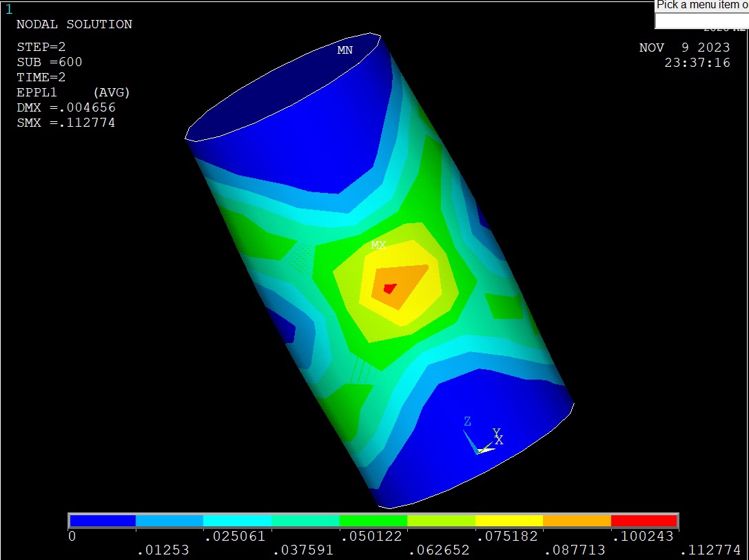This screenshot has height=560, width=749.
Task: Click the MN minimum strain marker
Action: [345, 50]
